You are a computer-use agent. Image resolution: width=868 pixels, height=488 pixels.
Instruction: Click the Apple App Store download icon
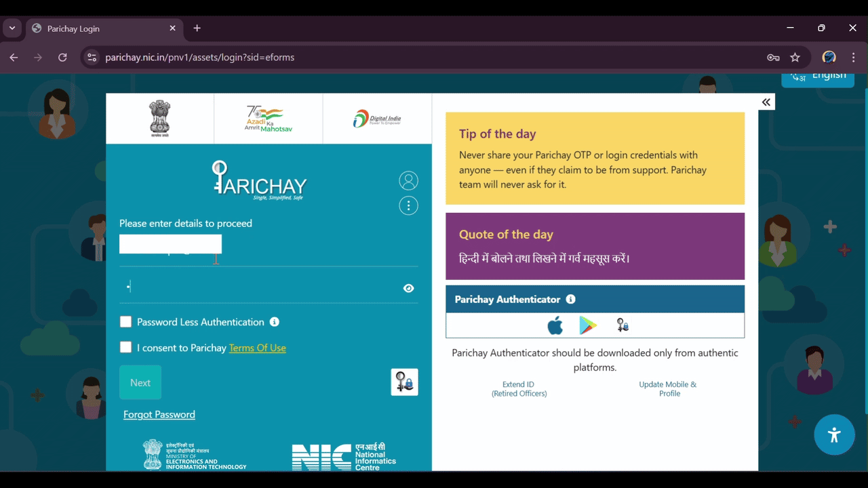555,325
